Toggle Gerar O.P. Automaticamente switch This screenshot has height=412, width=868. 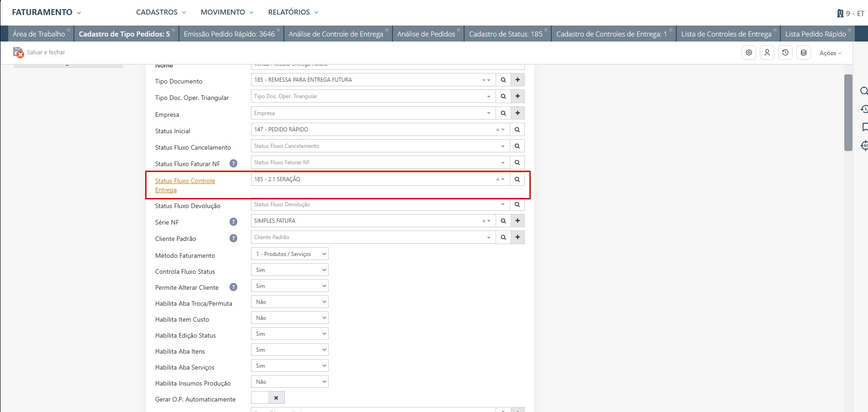(x=268, y=398)
